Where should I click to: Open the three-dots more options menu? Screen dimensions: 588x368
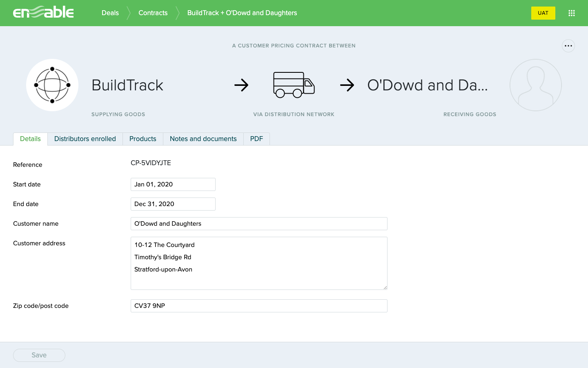tap(568, 46)
